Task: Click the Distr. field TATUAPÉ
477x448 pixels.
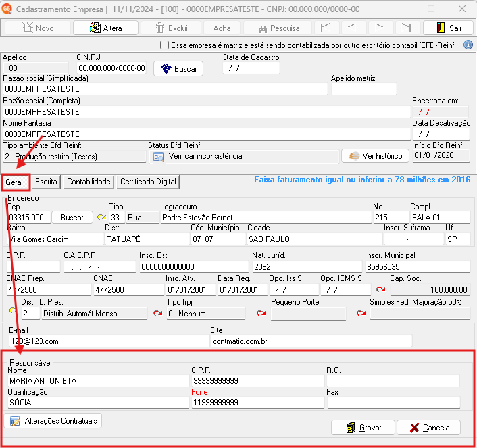Action: click(x=147, y=239)
